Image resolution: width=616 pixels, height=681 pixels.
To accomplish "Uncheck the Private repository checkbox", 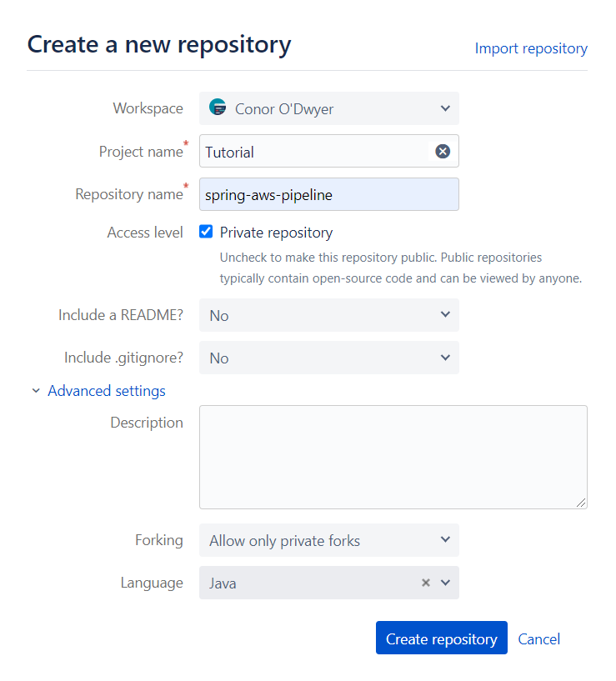I will (x=205, y=232).
